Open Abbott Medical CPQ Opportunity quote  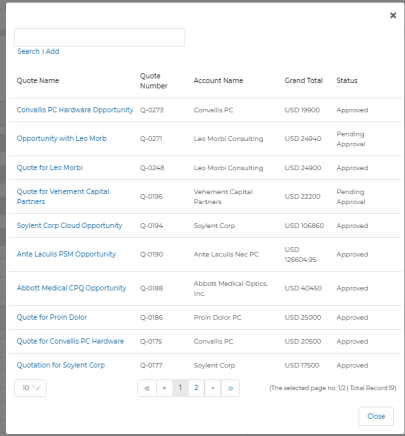coord(71,288)
